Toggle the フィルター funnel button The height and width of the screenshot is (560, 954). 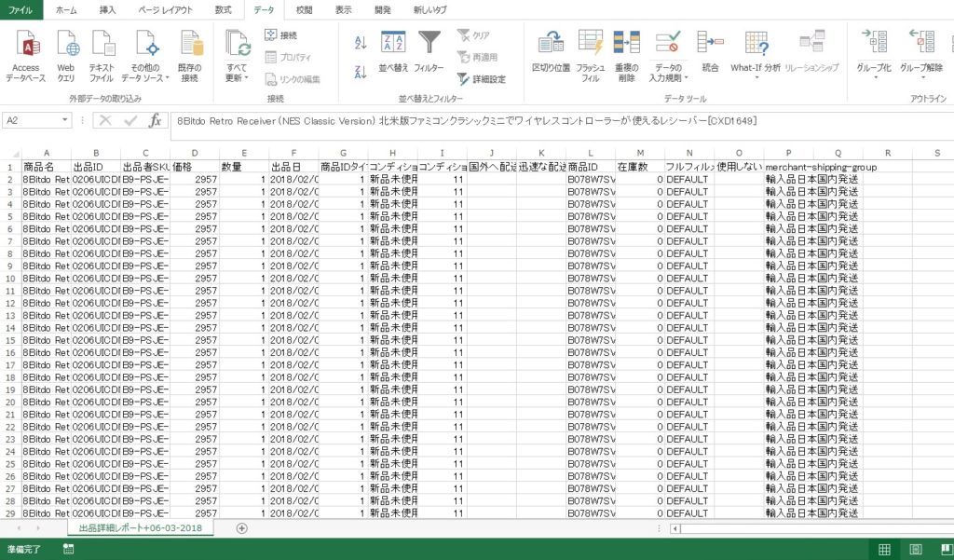(429, 52)
